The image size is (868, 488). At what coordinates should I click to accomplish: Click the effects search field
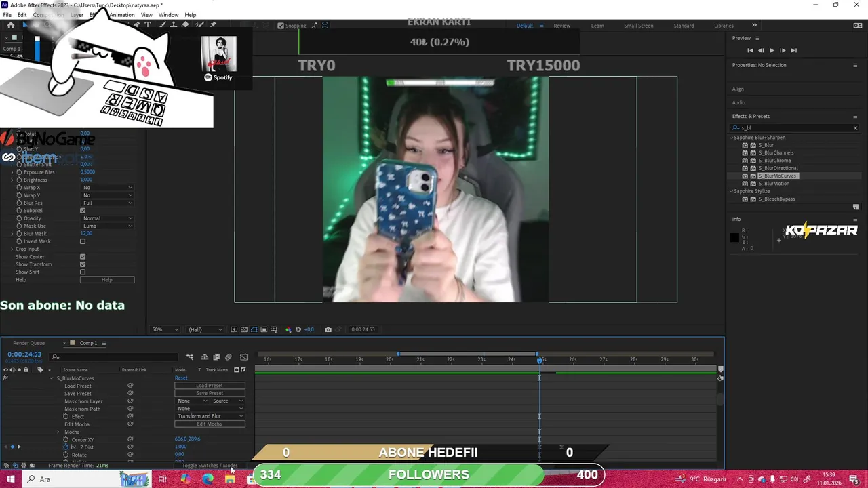[x=793, y=128]
